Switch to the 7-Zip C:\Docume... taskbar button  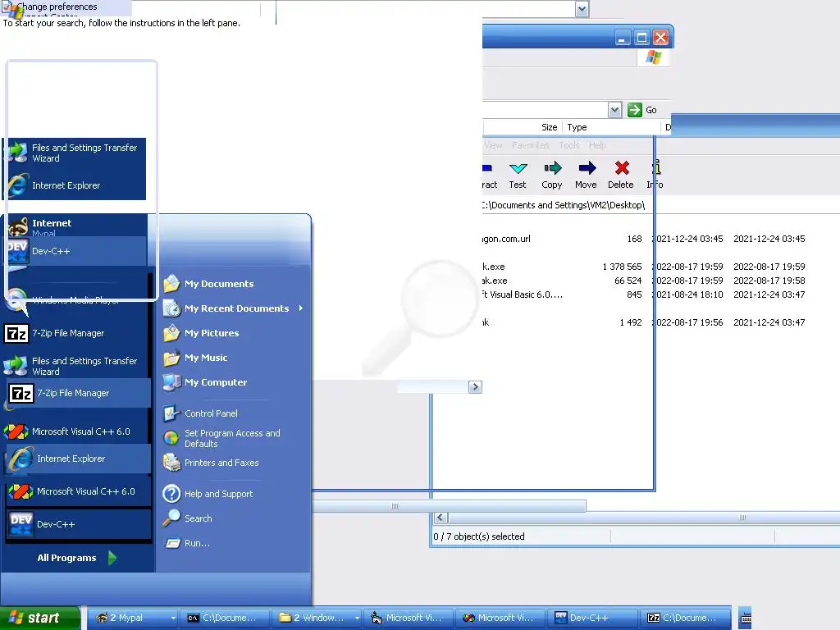click(x=685, y=619)
